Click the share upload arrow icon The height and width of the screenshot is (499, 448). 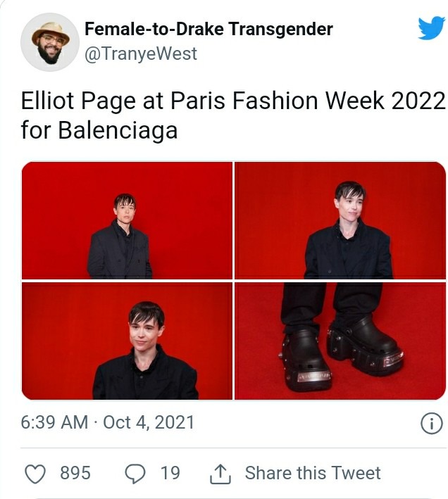coord(220,474)
